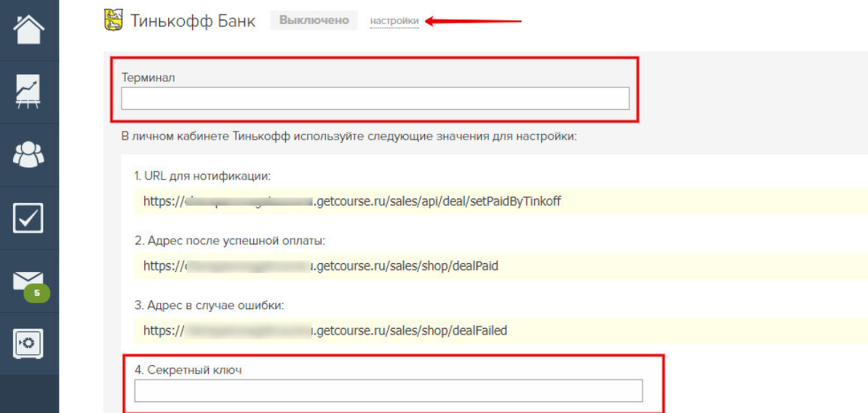Focus the Секретный ключ input field
This screenshot has width=868, height=413.
pyautogui.click(x=389, y=390)
